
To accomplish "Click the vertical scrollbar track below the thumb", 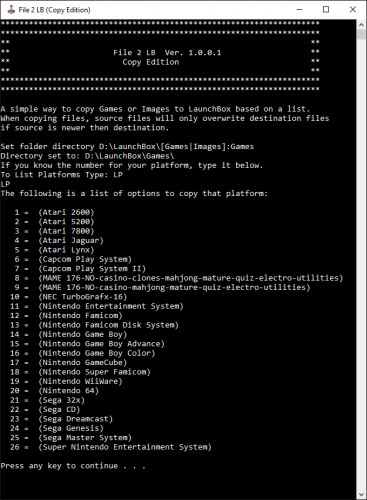I will (361, 263).
